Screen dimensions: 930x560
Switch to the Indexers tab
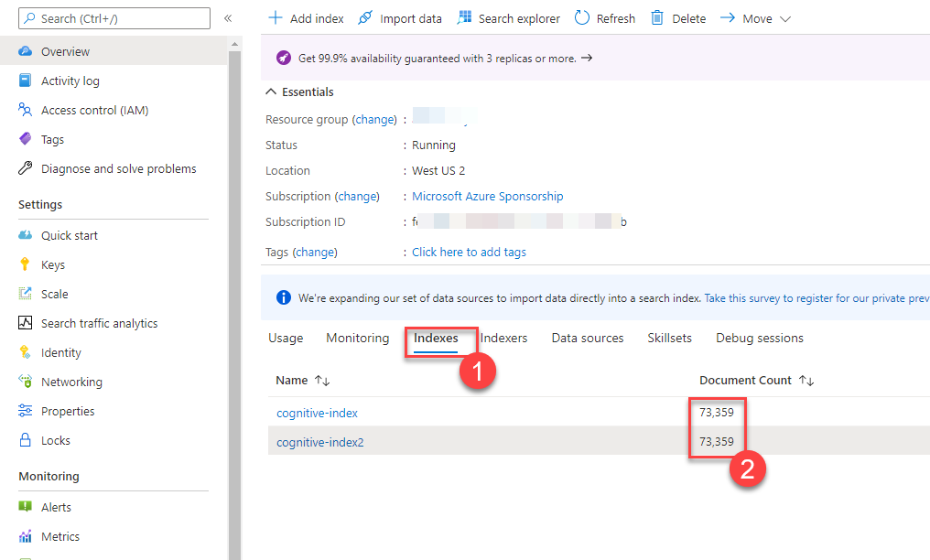pyautogui.click(x=503, y=338)
